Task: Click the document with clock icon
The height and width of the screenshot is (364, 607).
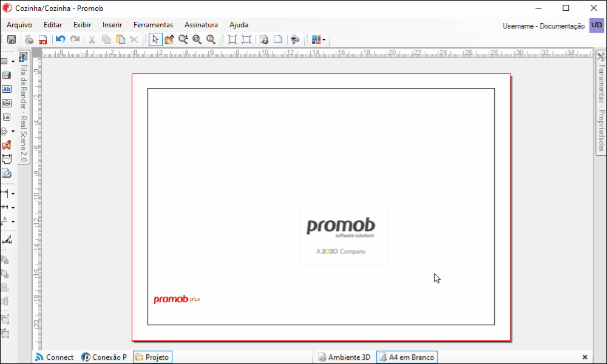Action: click(x=7, y=174)
